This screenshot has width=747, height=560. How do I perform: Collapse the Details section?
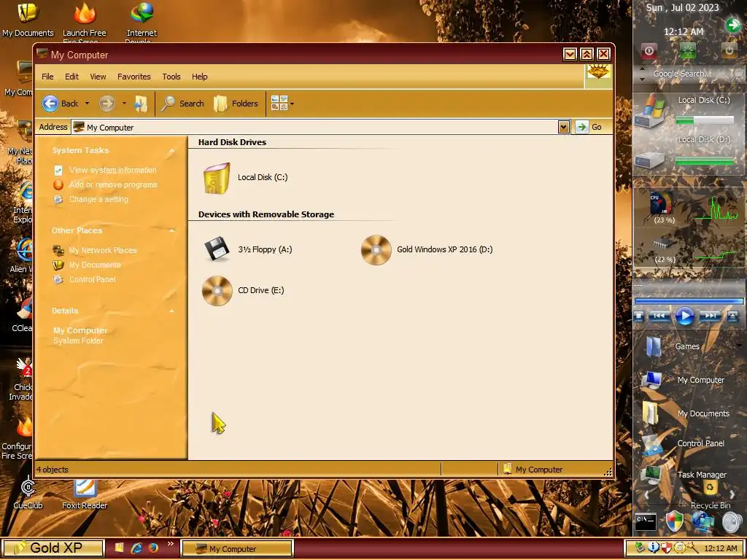pyautogui.click(x=171, y=311)
